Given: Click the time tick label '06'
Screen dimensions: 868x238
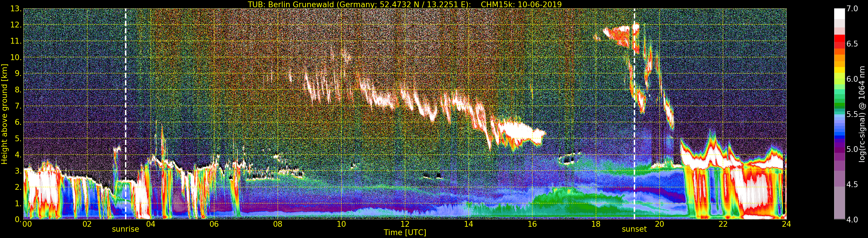Looking at the screenshot, I should click(214, 224).
